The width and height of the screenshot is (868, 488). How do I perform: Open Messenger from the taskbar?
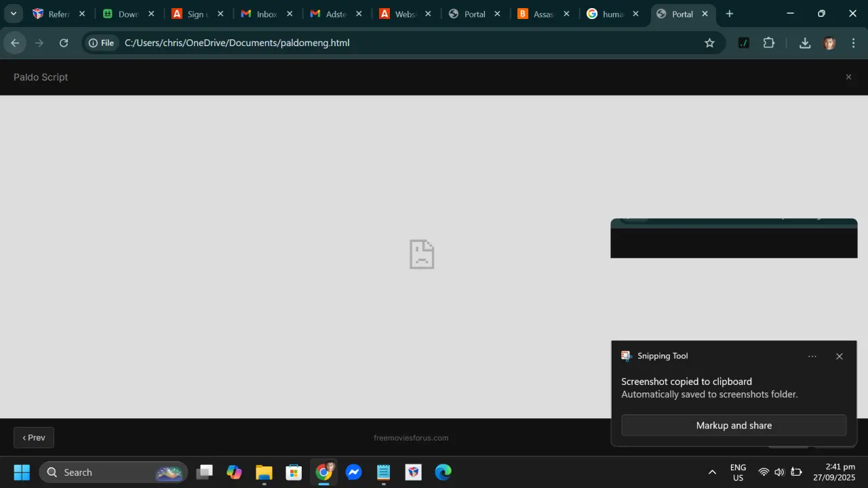click(354, 472)
